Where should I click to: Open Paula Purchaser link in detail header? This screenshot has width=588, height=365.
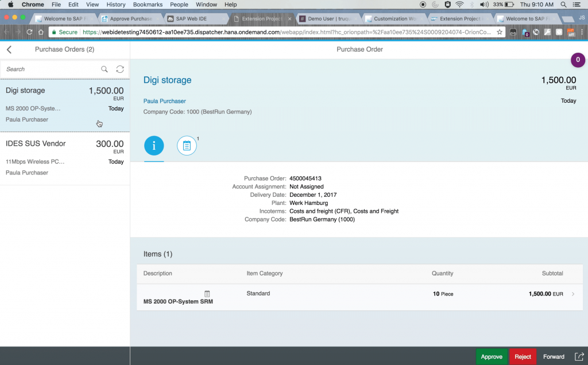[164, 101]
